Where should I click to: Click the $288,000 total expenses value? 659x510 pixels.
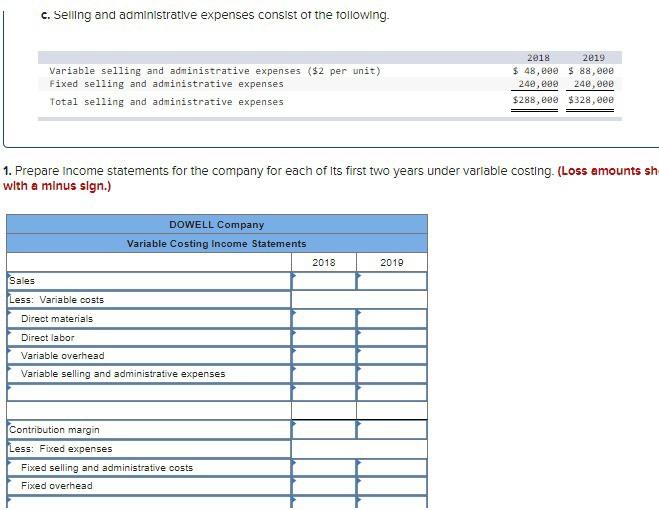535,100
